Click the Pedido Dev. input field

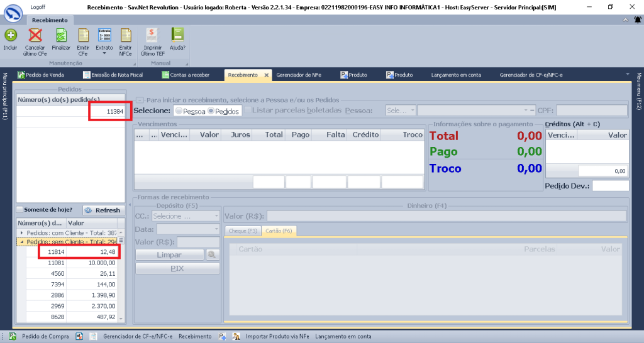click(x=609, y=186)
